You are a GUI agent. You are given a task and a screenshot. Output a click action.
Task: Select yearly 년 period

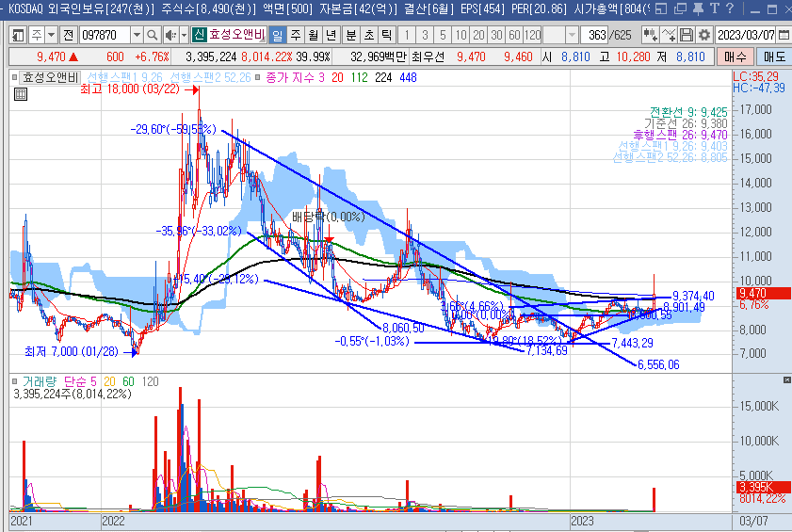pos(331,35)
